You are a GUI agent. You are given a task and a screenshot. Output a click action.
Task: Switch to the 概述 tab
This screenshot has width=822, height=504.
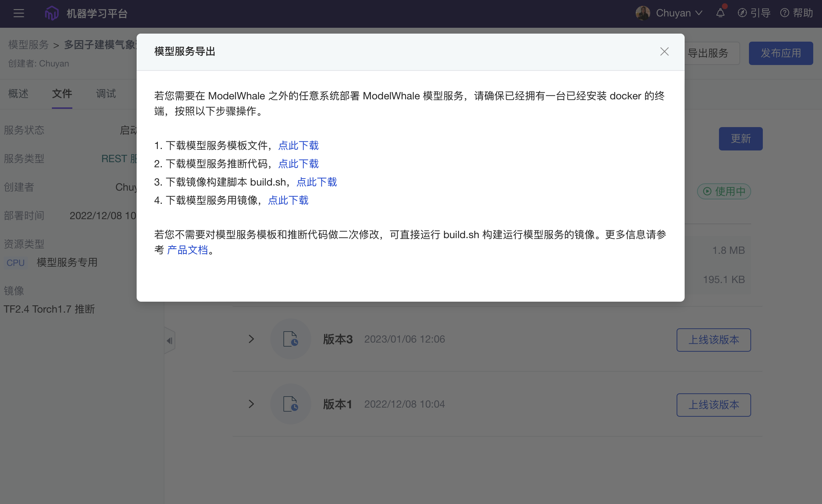click(18, 94)
